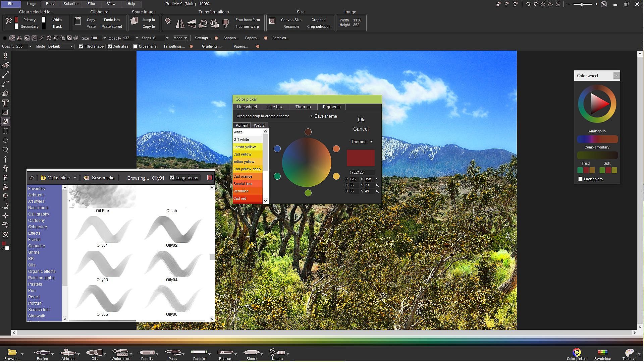Click the Save theme button

[x=323, y=116]
